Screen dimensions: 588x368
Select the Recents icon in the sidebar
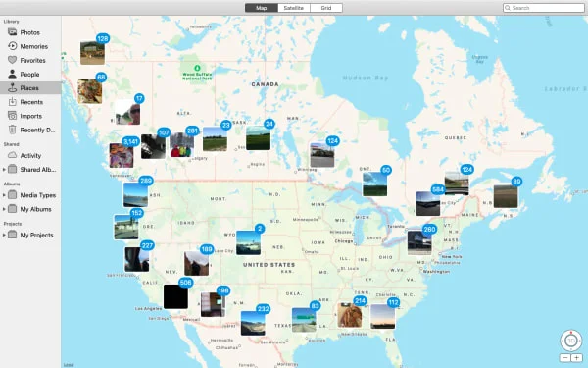13,102
